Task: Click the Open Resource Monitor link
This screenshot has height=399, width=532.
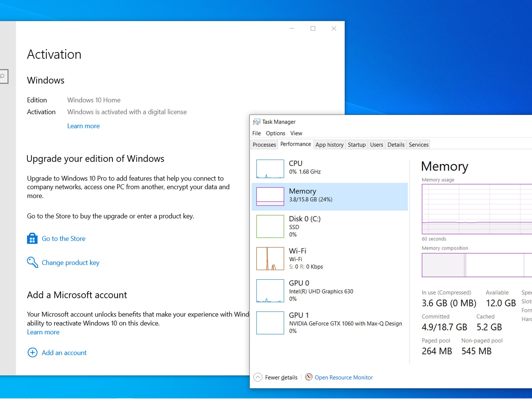Action: (343, 377)
